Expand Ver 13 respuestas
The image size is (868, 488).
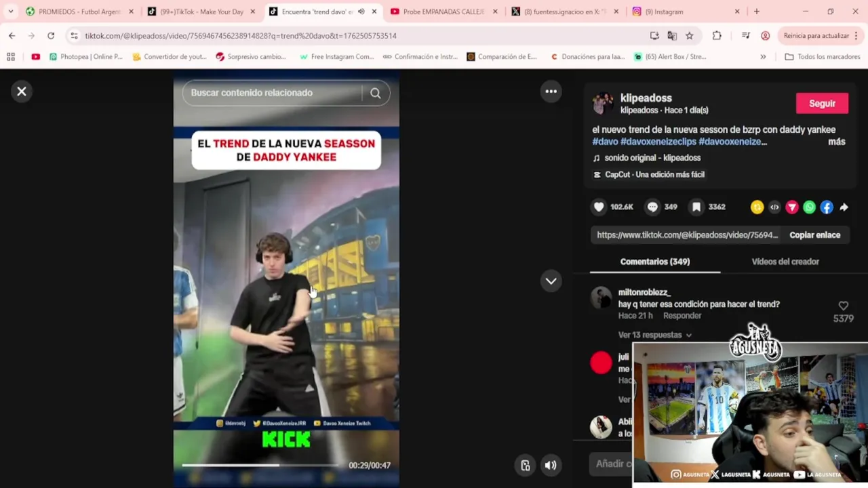point(654,335)
